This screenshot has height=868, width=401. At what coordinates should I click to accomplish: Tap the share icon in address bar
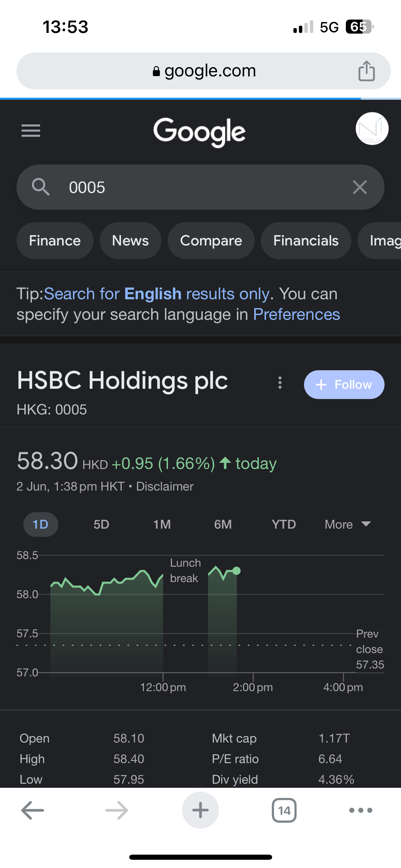coord(366,71)
